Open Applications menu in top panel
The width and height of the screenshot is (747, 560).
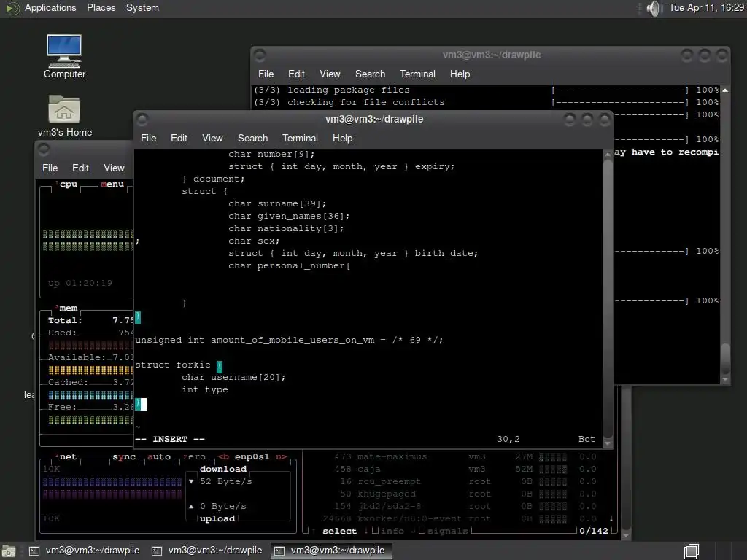pos(50,7)
